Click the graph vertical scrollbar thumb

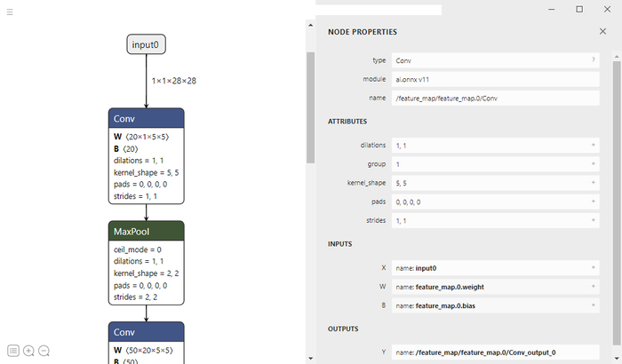pyautogui.click(x=310, y=107)
